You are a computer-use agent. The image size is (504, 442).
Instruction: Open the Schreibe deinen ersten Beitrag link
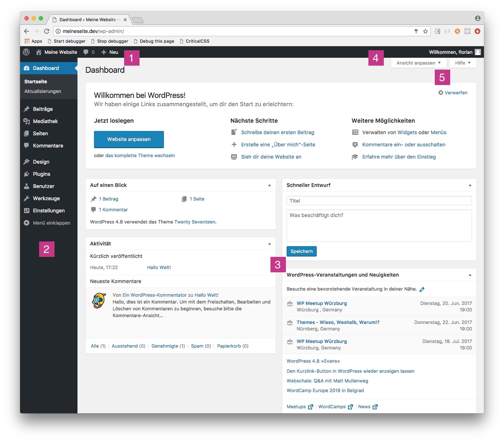[277, 132]
